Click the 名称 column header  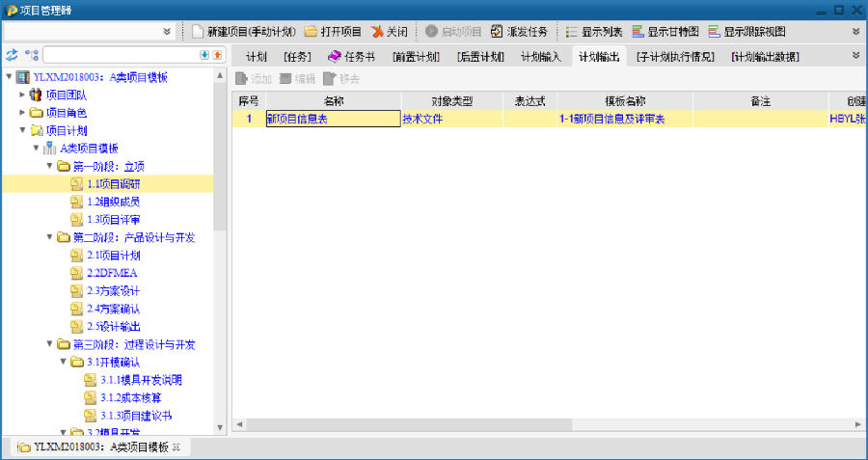334,101
